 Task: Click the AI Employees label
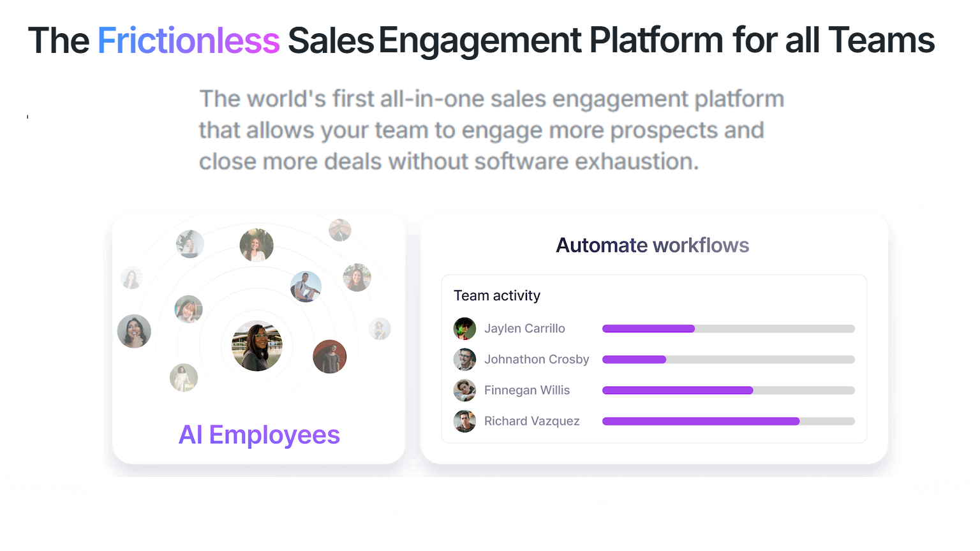(x=259, y=435)
